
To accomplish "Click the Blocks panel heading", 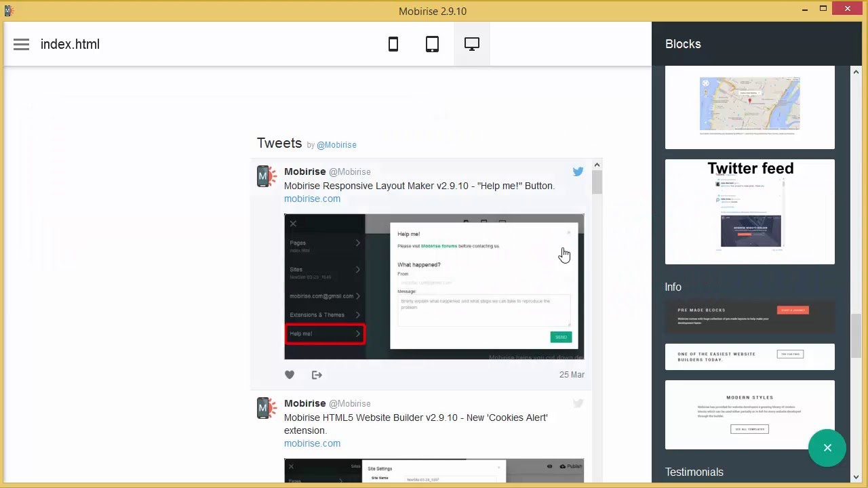I will [683, 44].
